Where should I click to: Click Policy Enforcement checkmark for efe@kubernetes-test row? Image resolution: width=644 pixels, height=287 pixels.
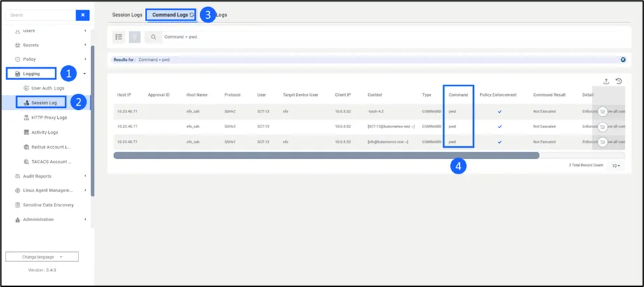499,142
